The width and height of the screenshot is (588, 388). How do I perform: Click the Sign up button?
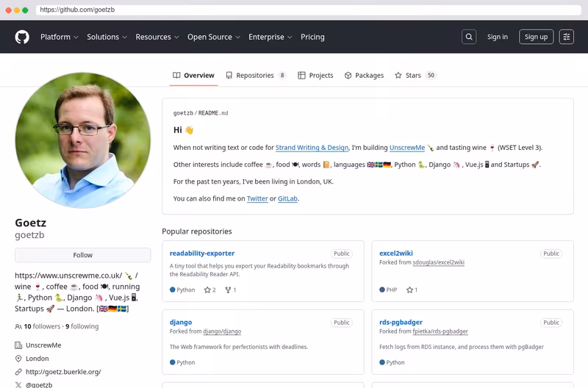tap(536, 37)
